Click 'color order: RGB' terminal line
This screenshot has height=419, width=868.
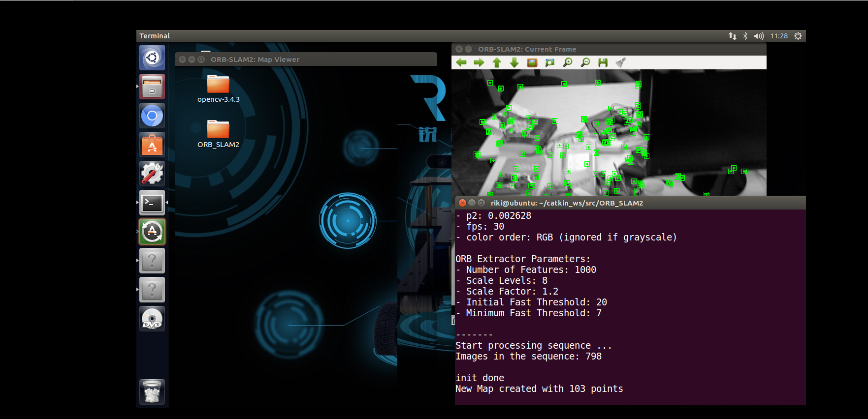tap(566, 237)
